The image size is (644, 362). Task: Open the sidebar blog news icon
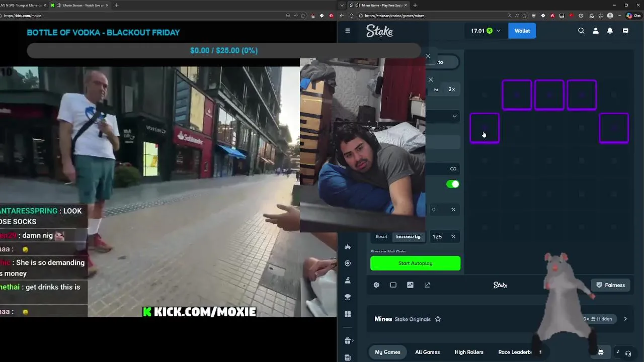[348, 357]
